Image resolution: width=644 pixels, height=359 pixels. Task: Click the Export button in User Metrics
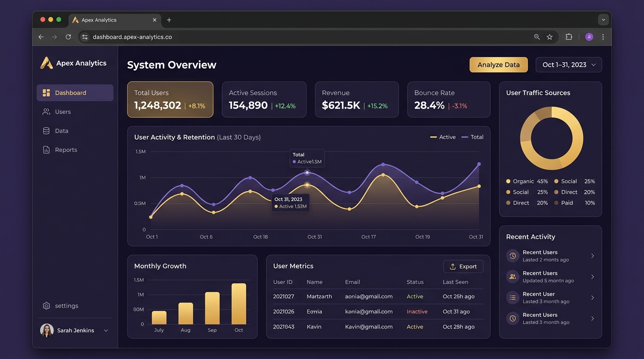point(463,266)
